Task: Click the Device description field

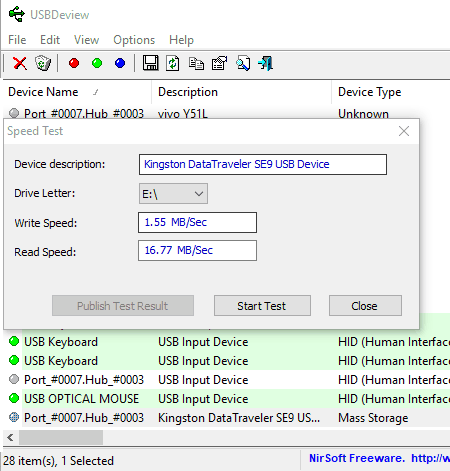Action: (263, 164)
